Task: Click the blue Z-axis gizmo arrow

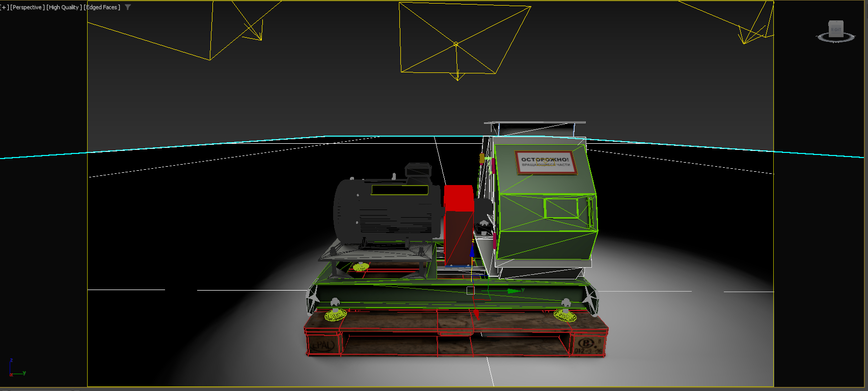Action: click(x=472, y=250)
